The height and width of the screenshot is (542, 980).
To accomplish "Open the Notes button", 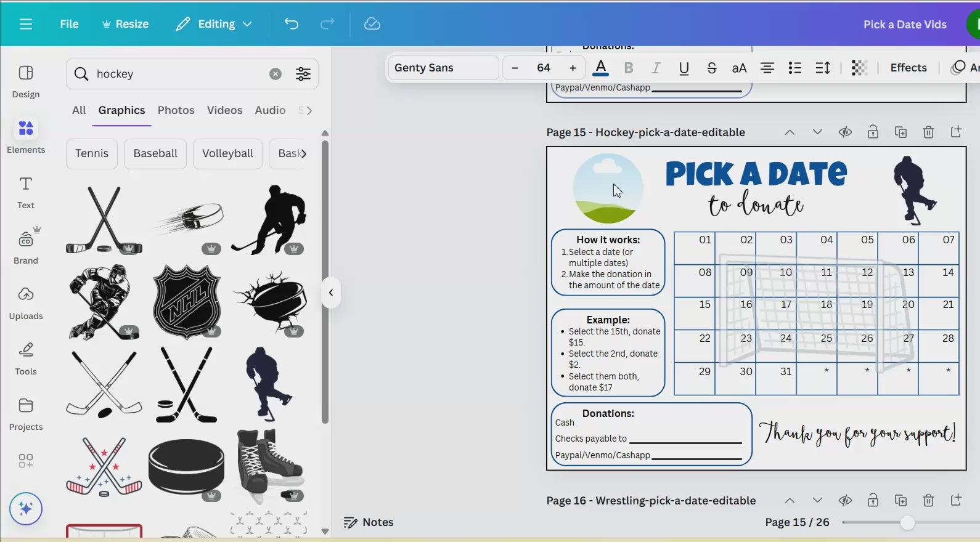I will tap(369, 522).
